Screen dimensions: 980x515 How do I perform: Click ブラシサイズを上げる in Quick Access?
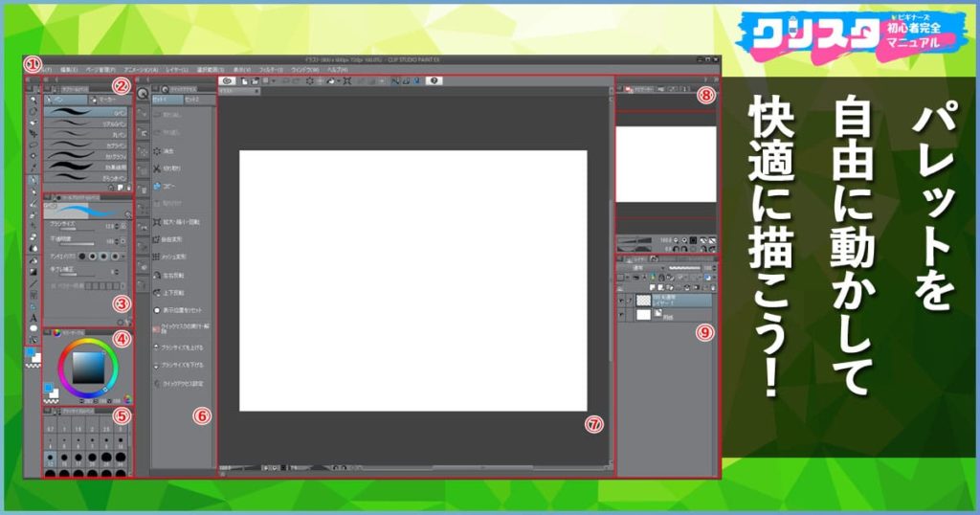pyautogui.click(x=178, y=347)
